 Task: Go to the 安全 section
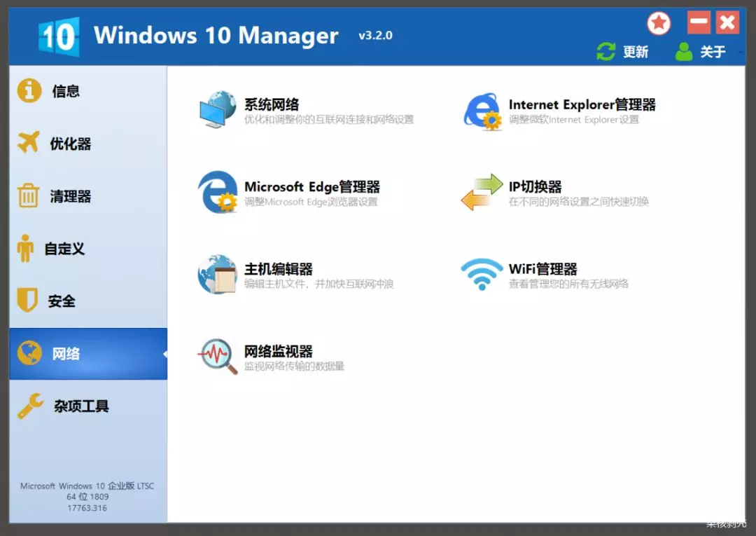click(88, 301)
